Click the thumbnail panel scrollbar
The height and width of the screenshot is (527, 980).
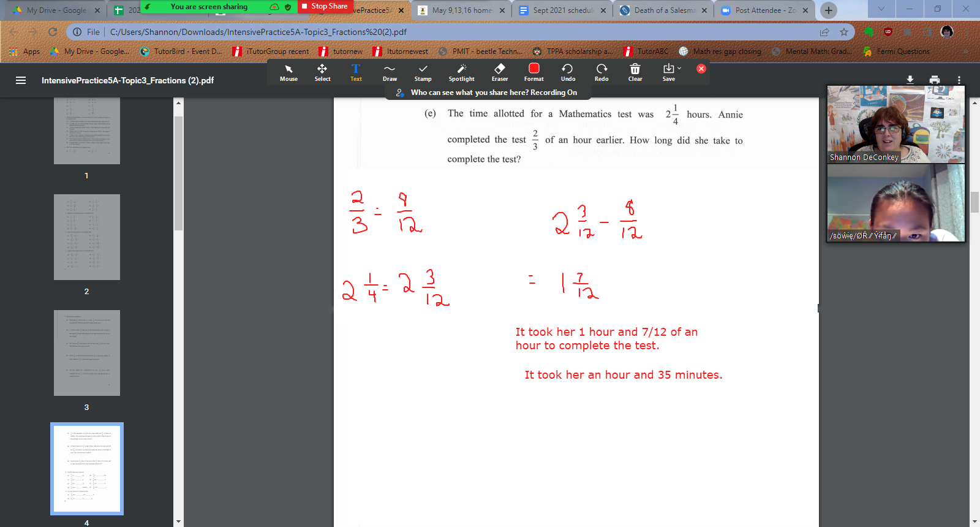tap(178, 173)
